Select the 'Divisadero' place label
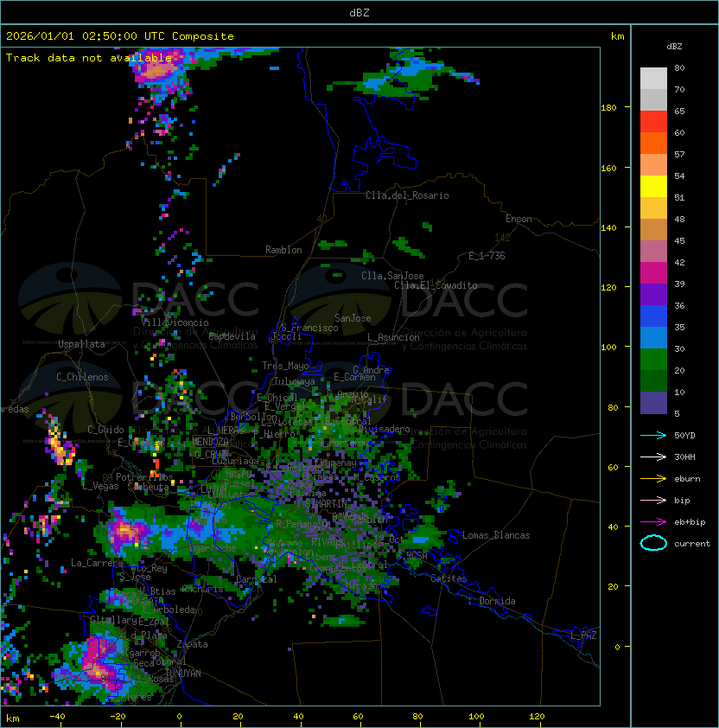719x728 pixels. pos(384,429)
